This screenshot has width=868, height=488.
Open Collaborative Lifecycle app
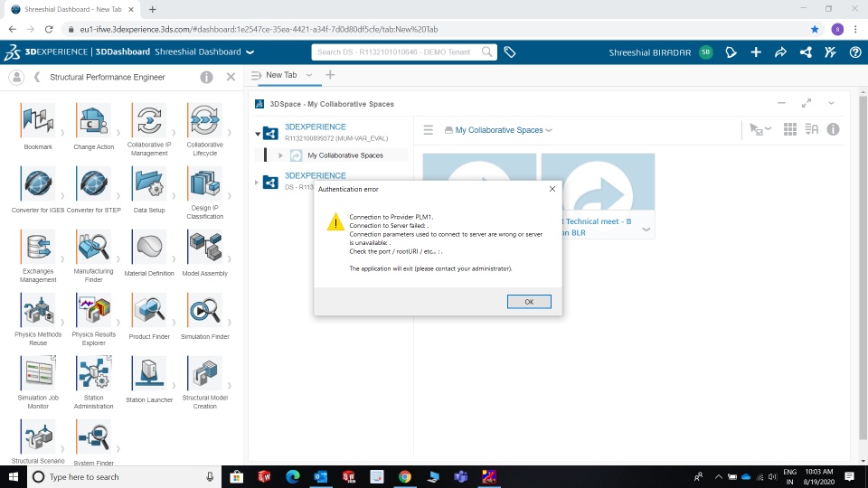click(x=204, y=120)
